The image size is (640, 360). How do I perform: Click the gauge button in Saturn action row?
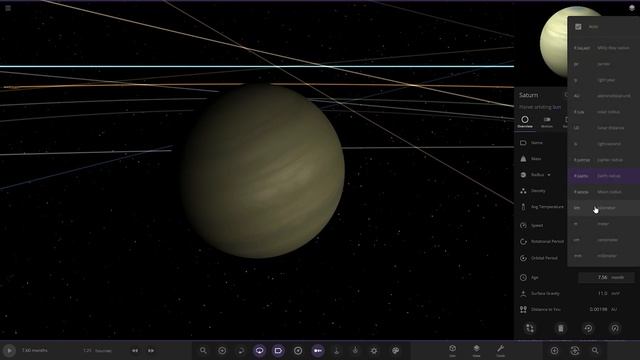[615, 328]
